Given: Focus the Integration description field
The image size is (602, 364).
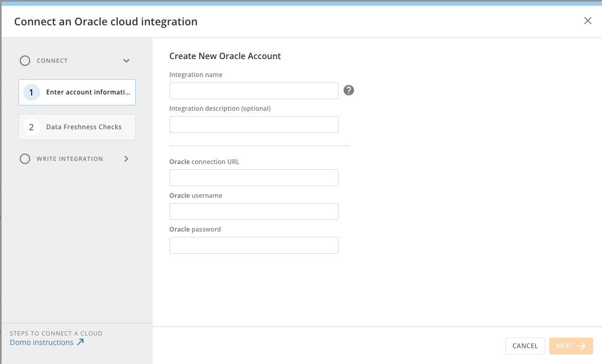Looking at the screenshot, I should 254,124.
